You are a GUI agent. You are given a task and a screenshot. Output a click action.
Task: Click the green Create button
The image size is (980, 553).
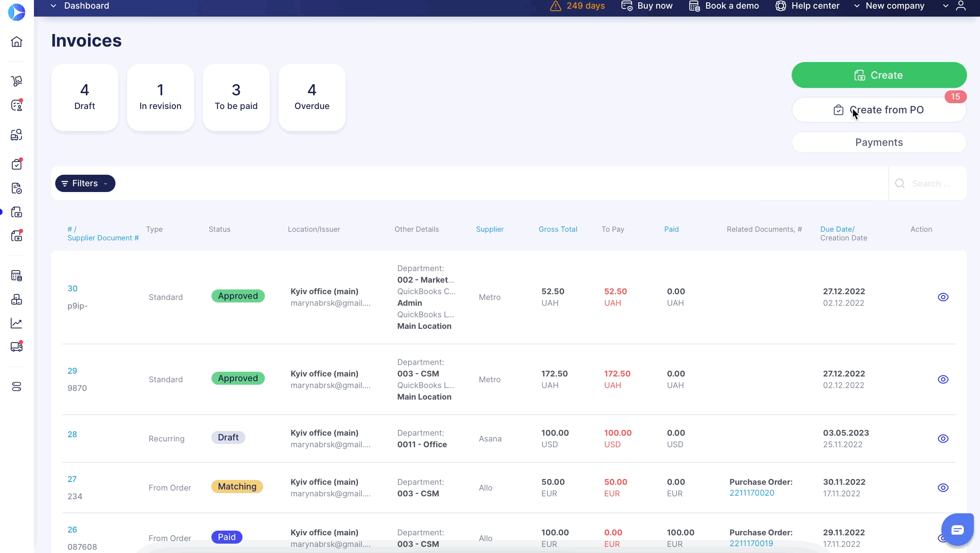(x=879, y=75)
